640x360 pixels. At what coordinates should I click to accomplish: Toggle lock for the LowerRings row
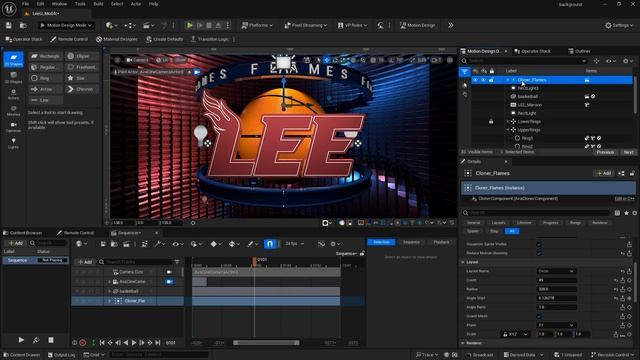click(491, 122)
